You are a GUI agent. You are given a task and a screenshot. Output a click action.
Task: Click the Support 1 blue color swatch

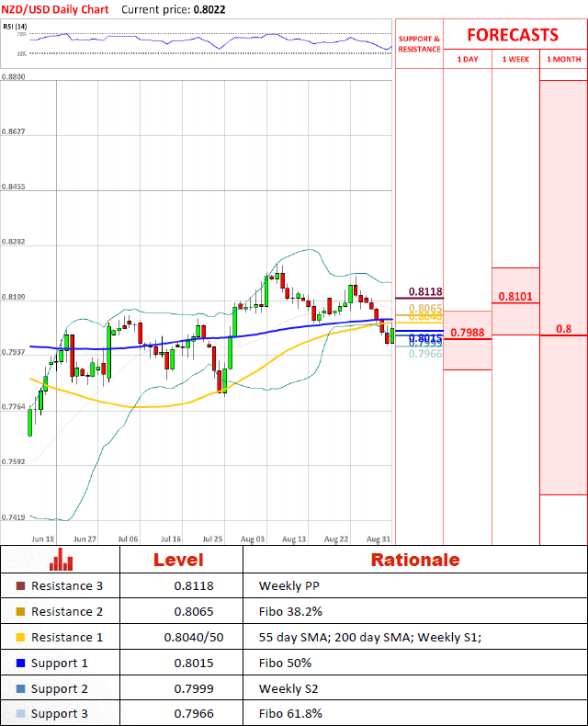coord(21,663)
